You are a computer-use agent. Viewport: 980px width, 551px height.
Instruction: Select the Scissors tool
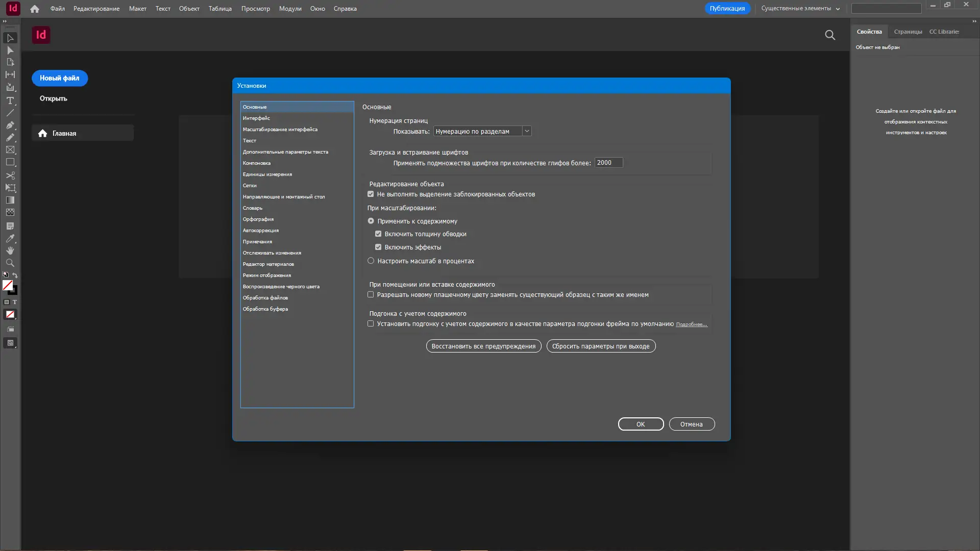pyautogui.click(x=10, y=176)
